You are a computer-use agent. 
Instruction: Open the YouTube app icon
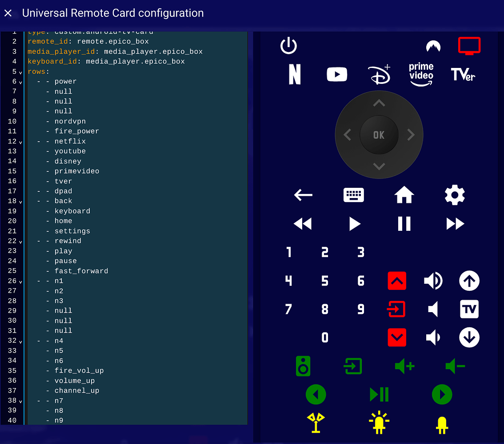tap(337, 74)
